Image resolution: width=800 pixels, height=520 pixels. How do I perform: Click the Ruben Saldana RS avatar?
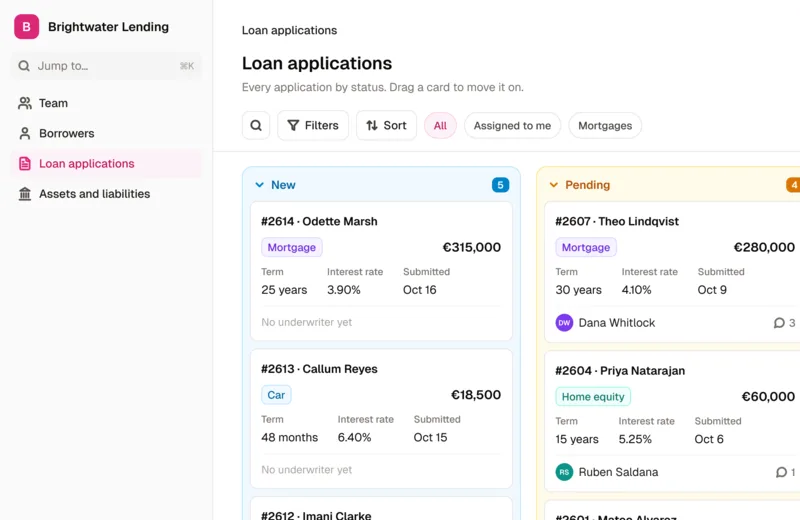[x=564, y=472]
